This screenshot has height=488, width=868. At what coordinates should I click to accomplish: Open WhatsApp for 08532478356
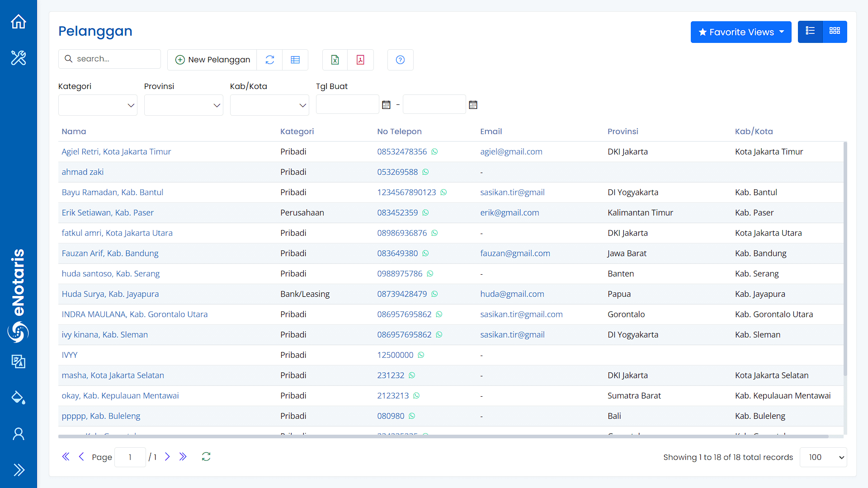point(434,152)
